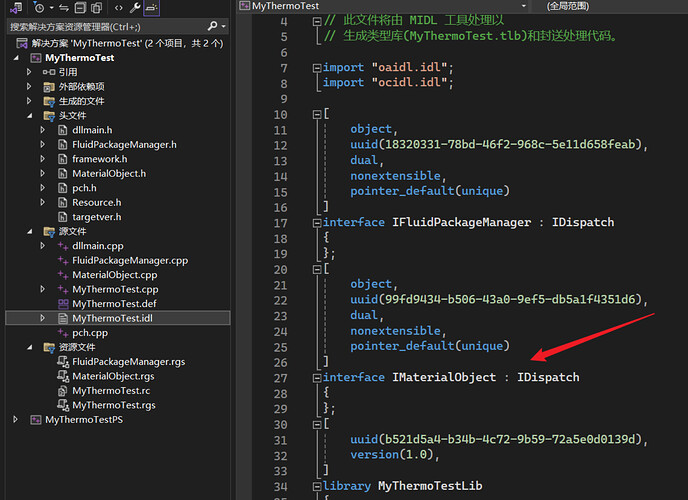This screenshot has width=688, height=500.
Task: Collapse the 资源文件 folder
Action: point(29,347)
